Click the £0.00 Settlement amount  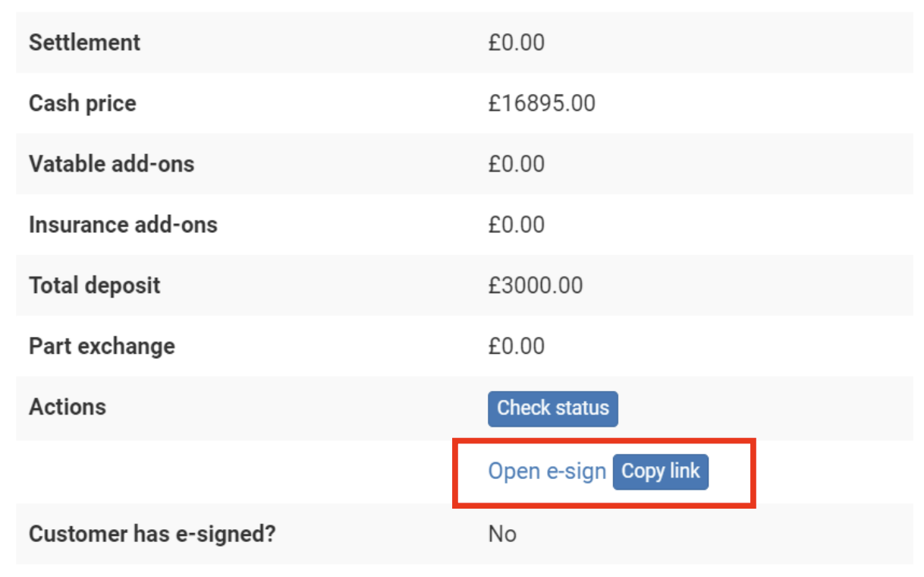click(518, 43)
